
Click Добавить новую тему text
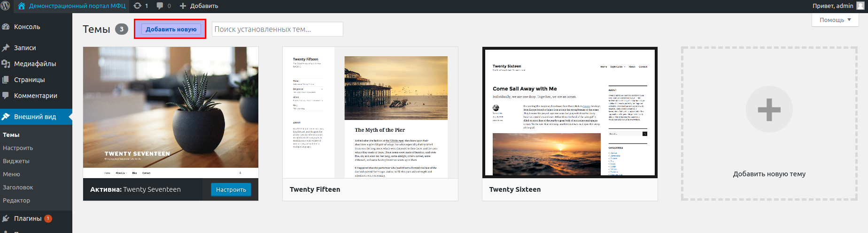coord(769,174)
